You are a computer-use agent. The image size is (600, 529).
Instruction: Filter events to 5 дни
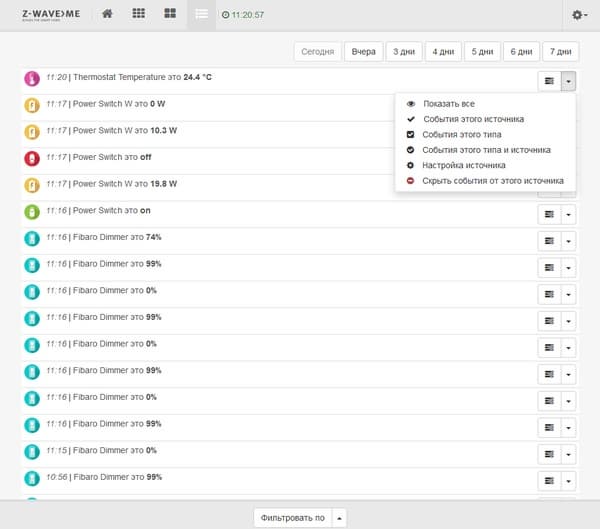point(482,51)
